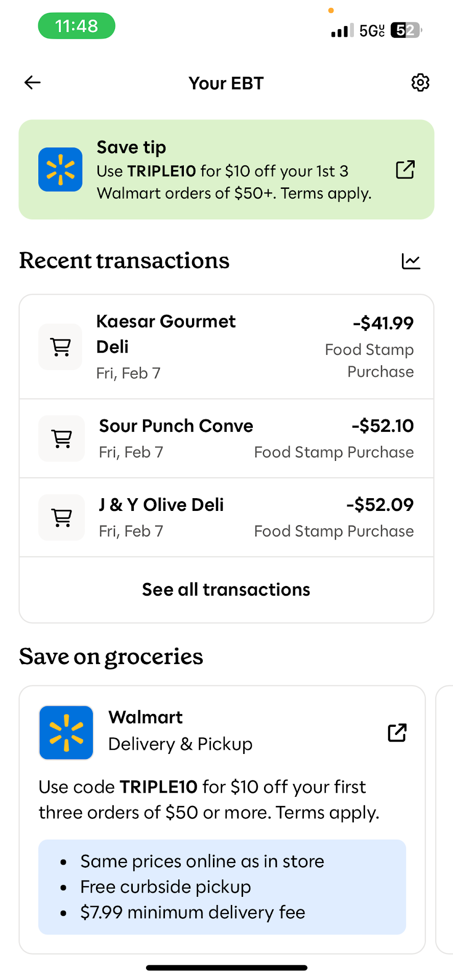
Task: Tap the Walmart logo in Save on groceries
Action: coord(66,732)
